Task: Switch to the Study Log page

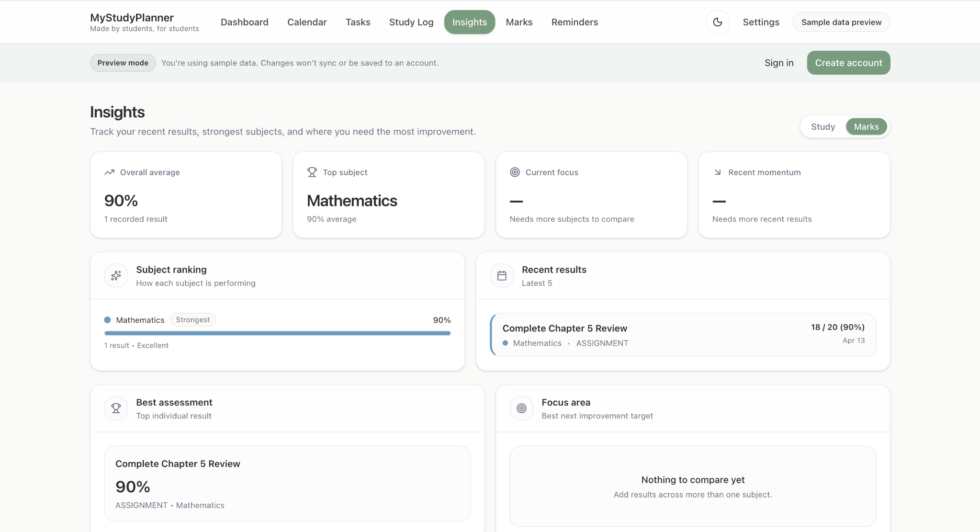Action: point(411,22)
